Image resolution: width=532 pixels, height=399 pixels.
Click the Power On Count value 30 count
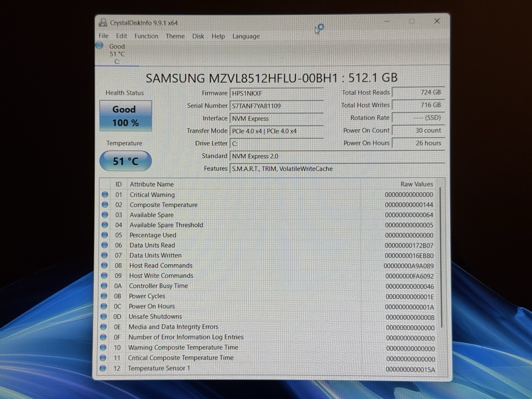[x=418, y=130]
